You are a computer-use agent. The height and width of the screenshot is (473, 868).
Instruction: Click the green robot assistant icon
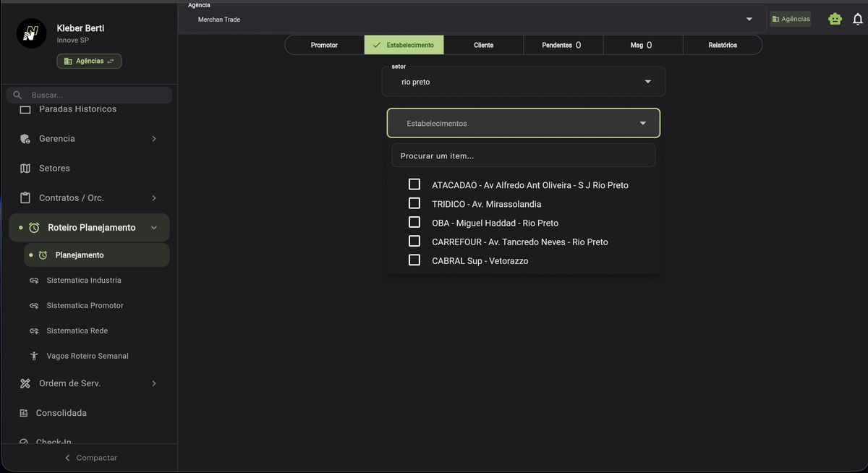(835, 18)
